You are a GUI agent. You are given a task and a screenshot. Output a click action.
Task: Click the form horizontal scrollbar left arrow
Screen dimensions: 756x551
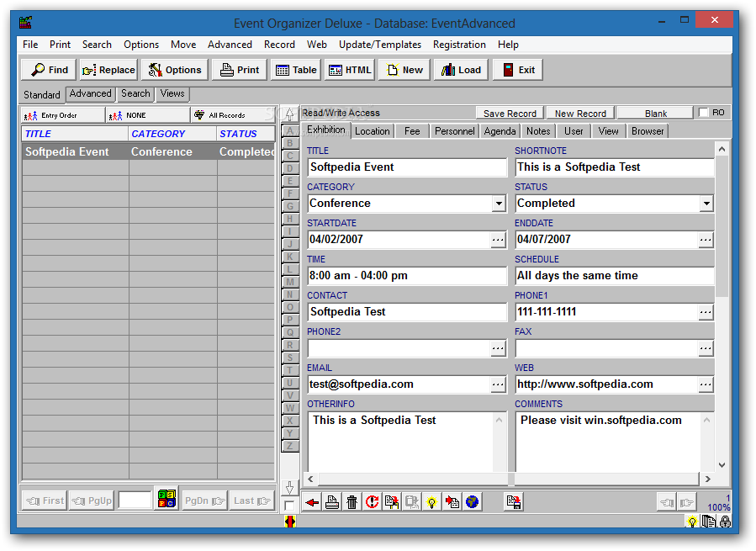pyautogui.click(x=310, y=479)
